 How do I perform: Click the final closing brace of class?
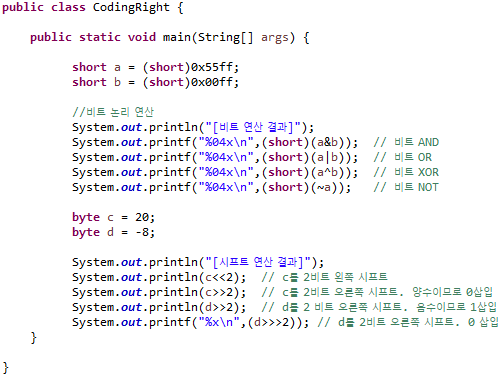[x=6, y=368]
